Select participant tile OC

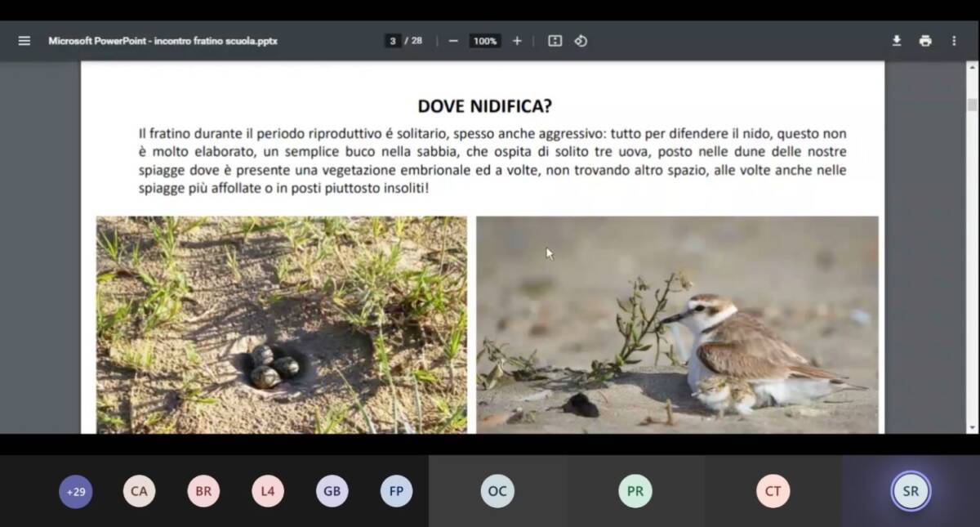pos(497,491)
